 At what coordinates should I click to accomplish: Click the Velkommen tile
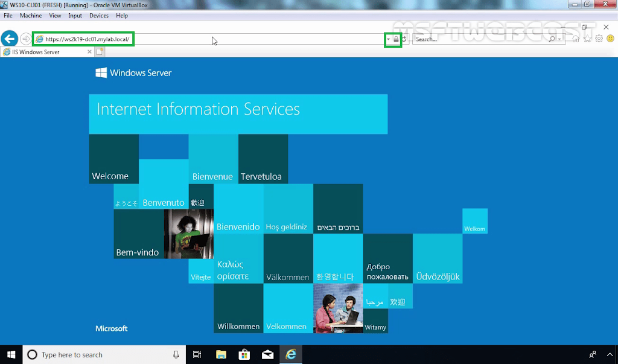(288, 308)
